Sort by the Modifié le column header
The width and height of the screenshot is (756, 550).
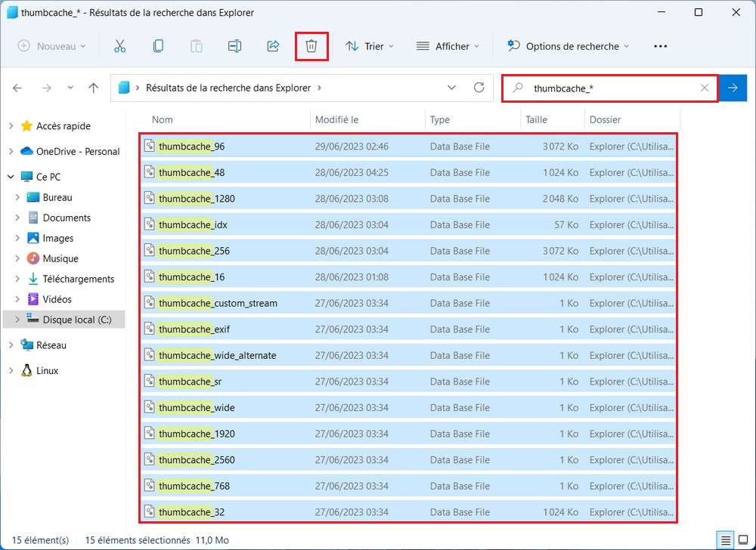[x=336, y=119]
